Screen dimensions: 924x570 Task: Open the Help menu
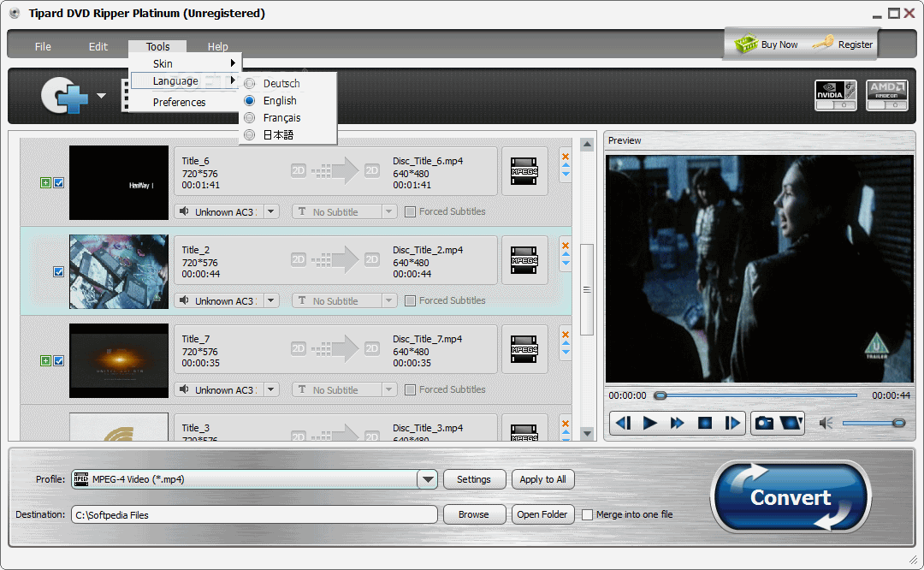coord(217,46)
